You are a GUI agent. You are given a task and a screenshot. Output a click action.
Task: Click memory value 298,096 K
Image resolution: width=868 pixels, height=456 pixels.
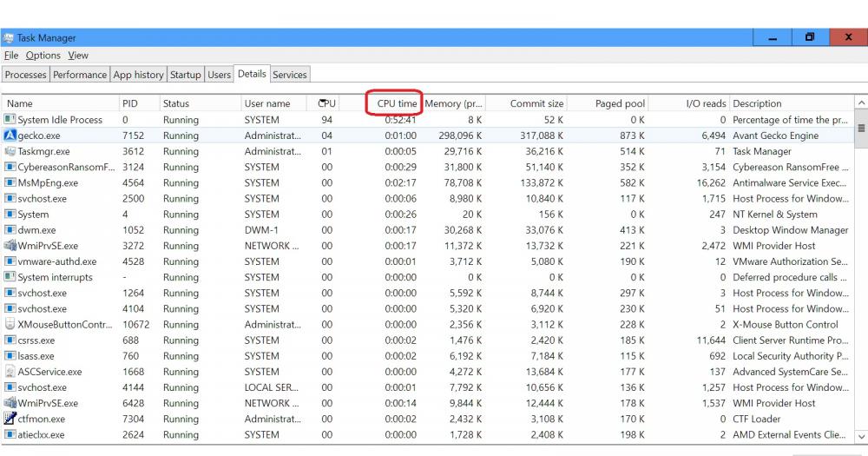[x=460, y=135]
